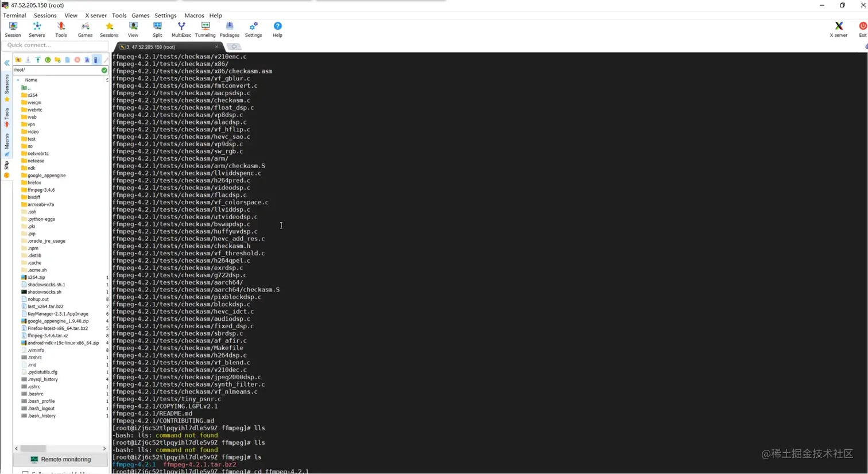868x474 pixels.
Task: Select the netwebrtc folder
Action: 35,154
